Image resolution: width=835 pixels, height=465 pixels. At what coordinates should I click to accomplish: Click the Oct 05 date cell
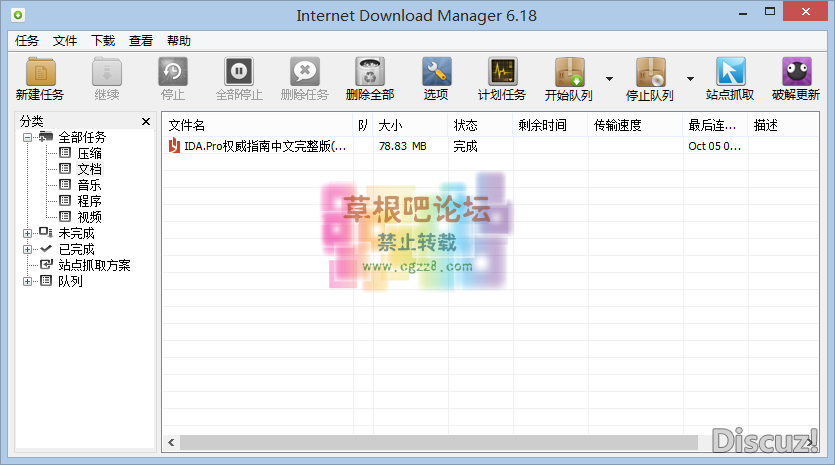tap(714, 146)
